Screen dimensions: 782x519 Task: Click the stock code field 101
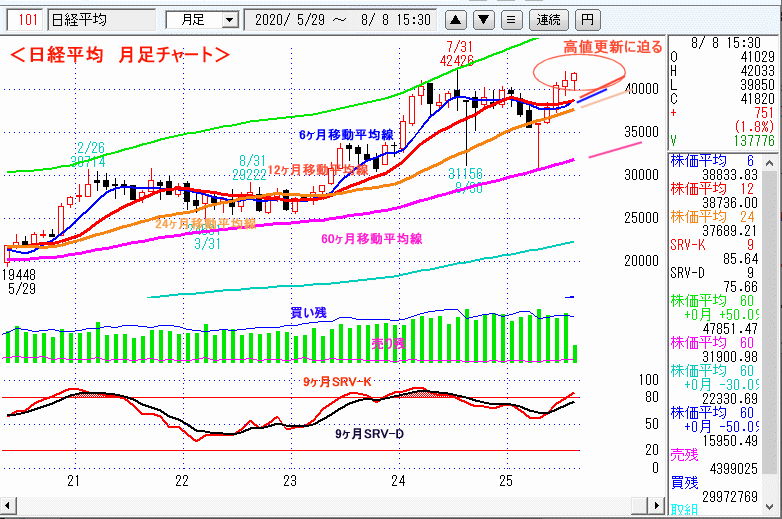pyautogui.click(x=25, y=20)
